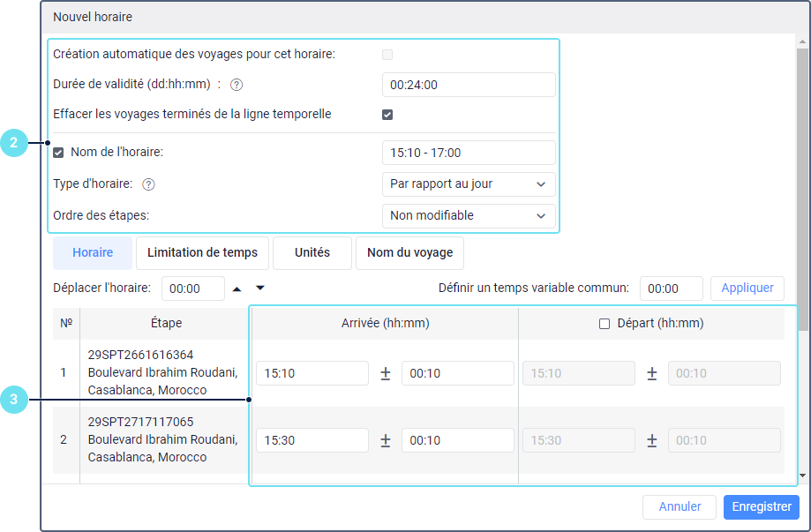Click Appliquer button
The width and height of the screenshot is (811, 532).
coord(747,288)
